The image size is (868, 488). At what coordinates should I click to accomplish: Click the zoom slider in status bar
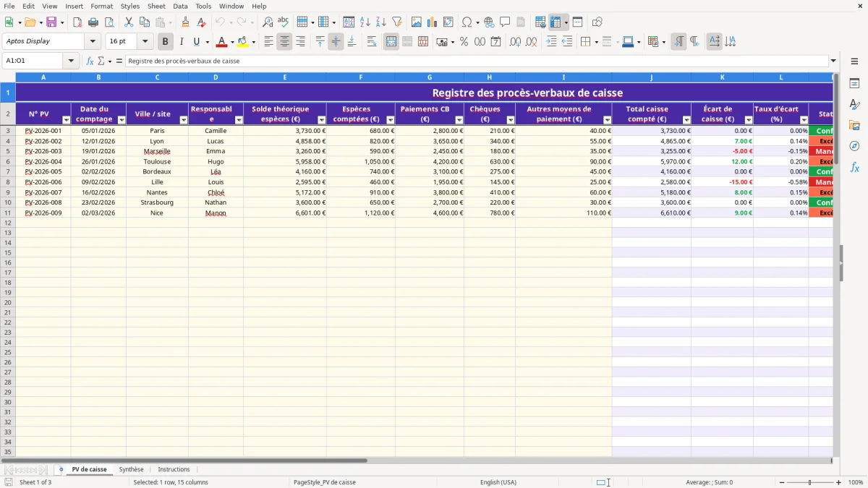809,482
